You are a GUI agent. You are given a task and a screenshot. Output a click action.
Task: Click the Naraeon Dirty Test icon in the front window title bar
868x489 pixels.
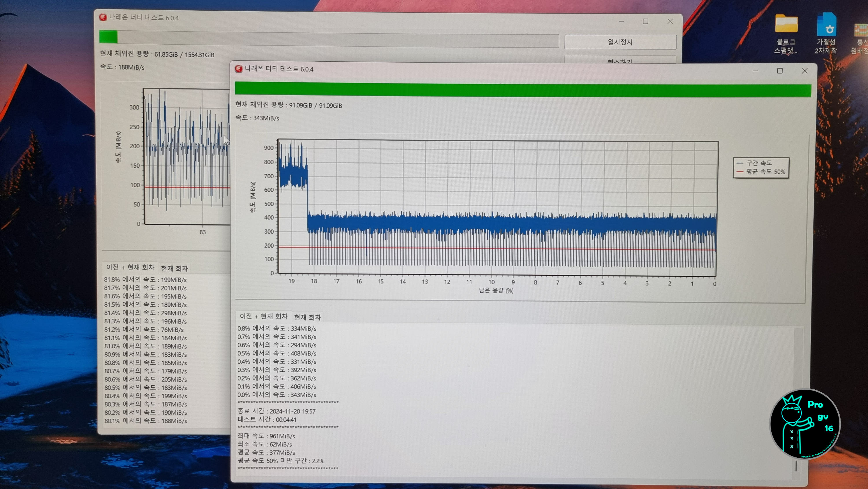[239, 69]
